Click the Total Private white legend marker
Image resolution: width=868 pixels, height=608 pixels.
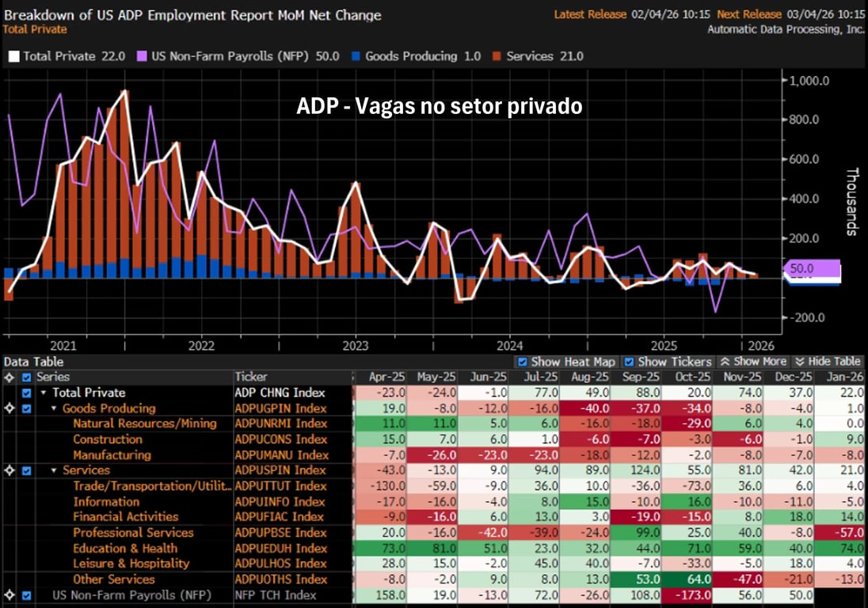(13, 56)
